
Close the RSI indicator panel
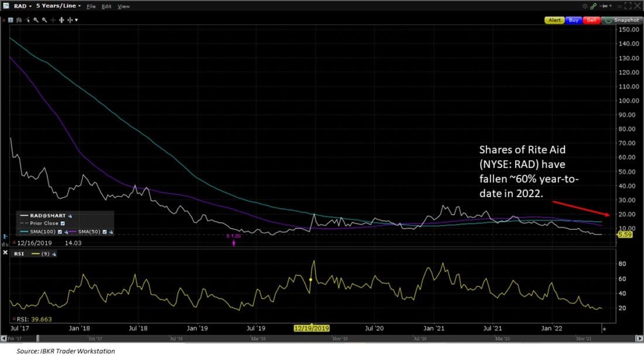(5, 253)
